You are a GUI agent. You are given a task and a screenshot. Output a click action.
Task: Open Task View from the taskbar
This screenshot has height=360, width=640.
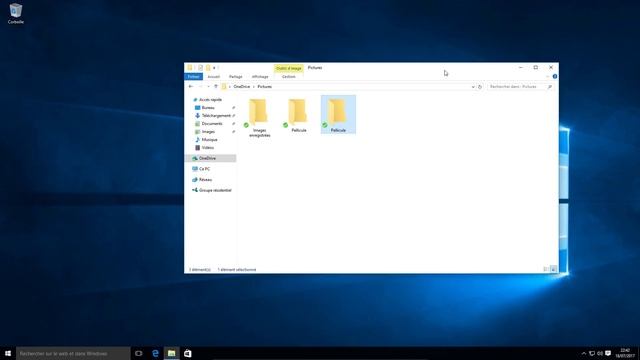coord(139,353)
